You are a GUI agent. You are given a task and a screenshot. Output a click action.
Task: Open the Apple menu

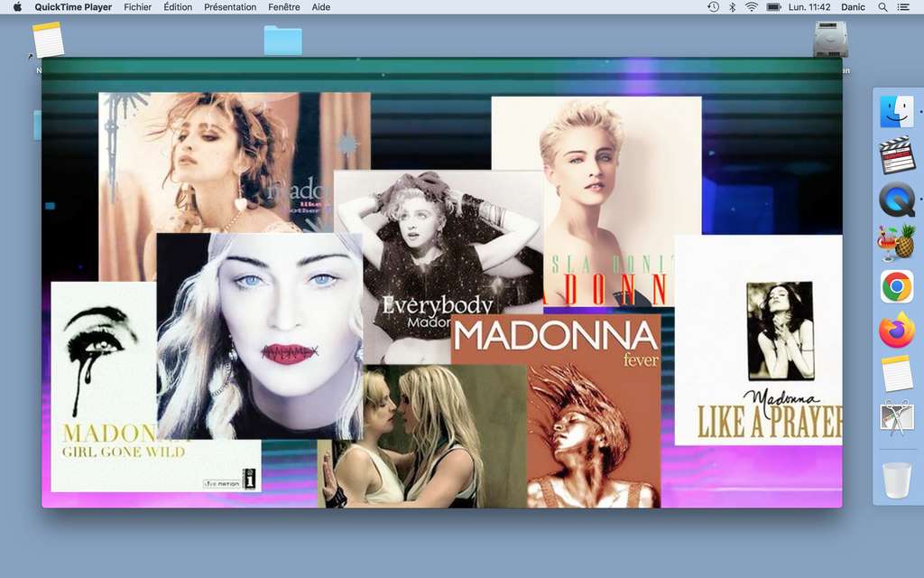point(17,7)
